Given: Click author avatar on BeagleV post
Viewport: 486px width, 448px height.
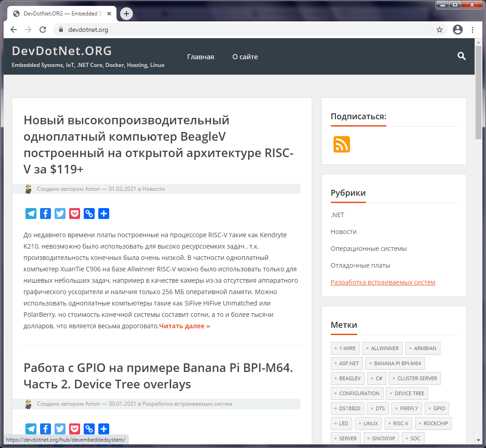Looking at the screenshot, I should click(x=29, y=189).
